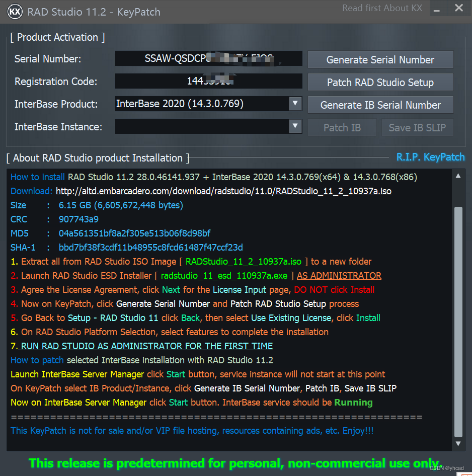Click the scrollbar down arrow
The image size is (472, 476).
[x=458, y=443]
